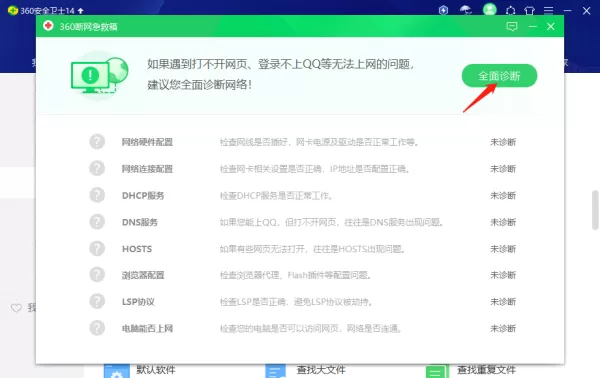The width and height of the screenshot is (600, 378).
Task: Click the 电脑能否上网 connectivity description
Action: pos(311,329)
